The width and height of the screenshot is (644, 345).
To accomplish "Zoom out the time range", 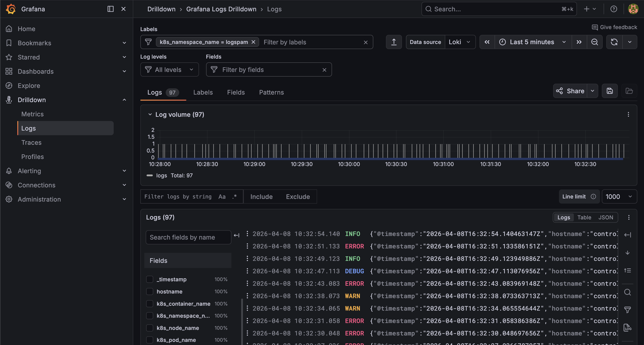I will pos(595,42).
